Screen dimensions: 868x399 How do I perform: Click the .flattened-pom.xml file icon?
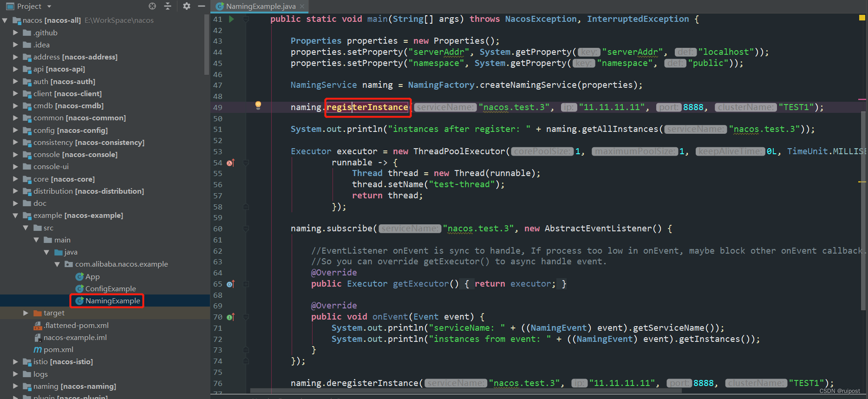tap(38, 325)
